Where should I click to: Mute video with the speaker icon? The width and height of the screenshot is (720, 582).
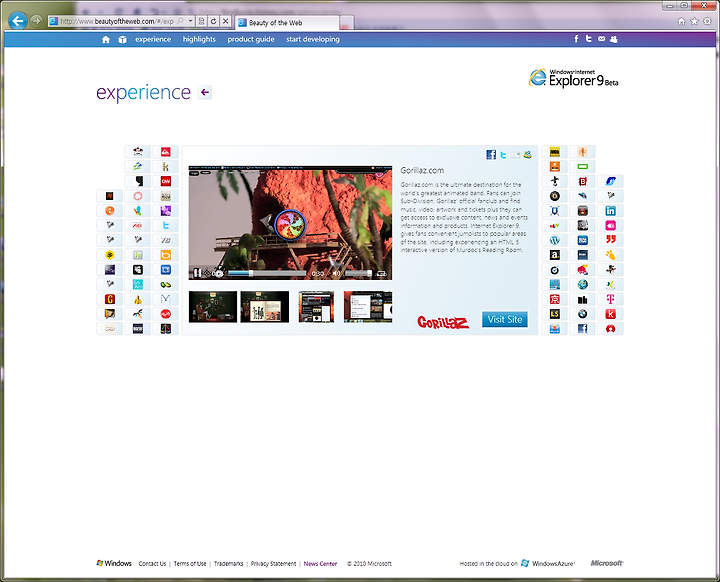click(337, 273)
